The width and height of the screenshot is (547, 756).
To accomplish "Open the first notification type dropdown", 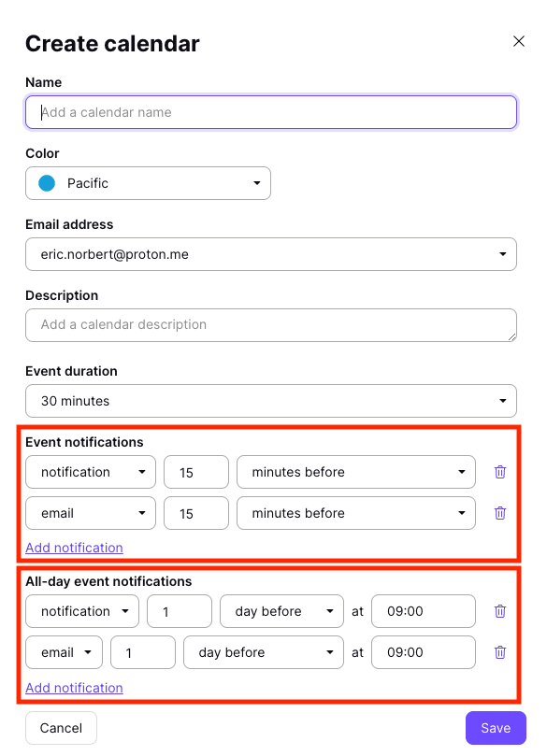I will coord(90,472).
